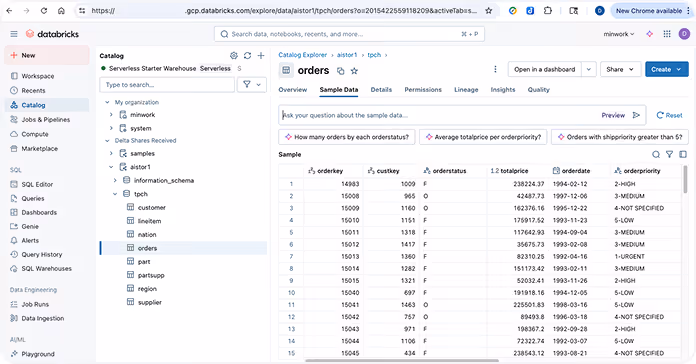This screenshot has height=364, width=696.
Task: Open the Share dropdown
Action: pyautogui.click(x=620, y=69)
